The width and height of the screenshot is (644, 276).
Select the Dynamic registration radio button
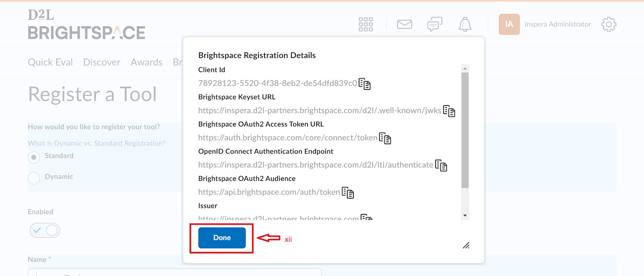(x=34, y=178)
